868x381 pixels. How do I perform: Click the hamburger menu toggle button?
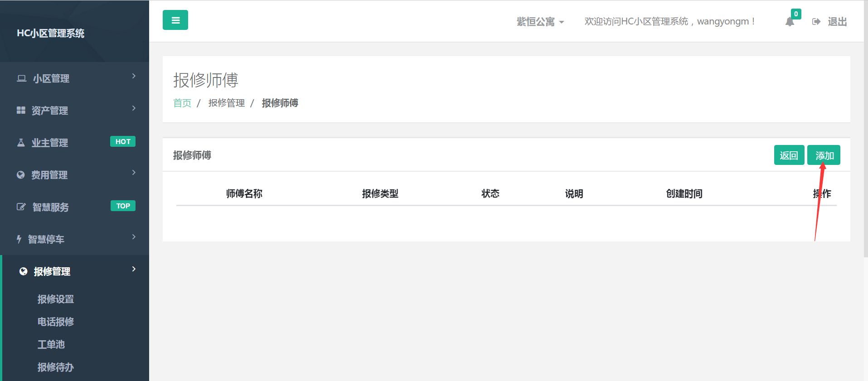coord(175,20)
